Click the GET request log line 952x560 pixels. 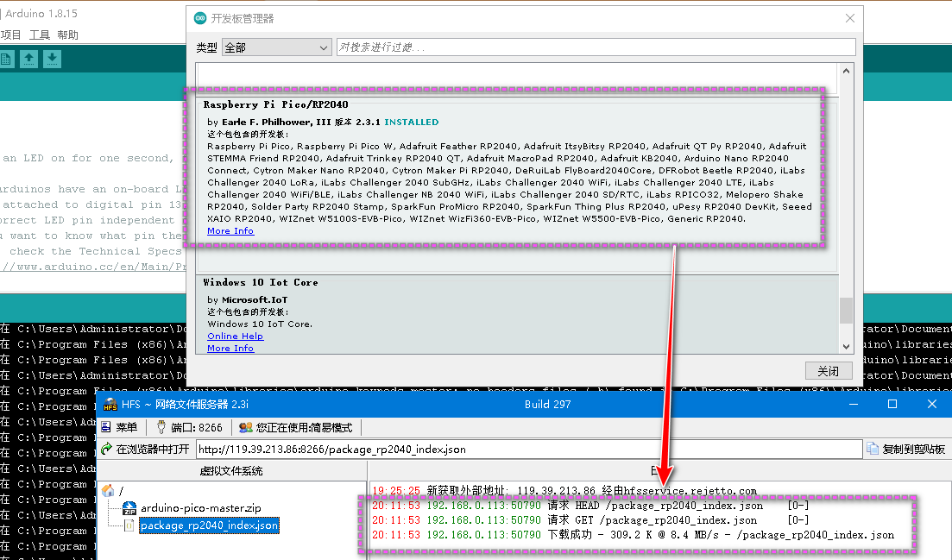(590, 520)
